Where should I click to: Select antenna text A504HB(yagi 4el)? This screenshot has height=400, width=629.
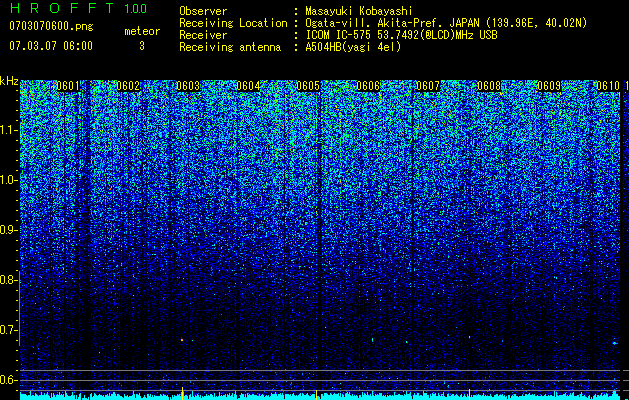pyautogui.click(x=353, y=47)
